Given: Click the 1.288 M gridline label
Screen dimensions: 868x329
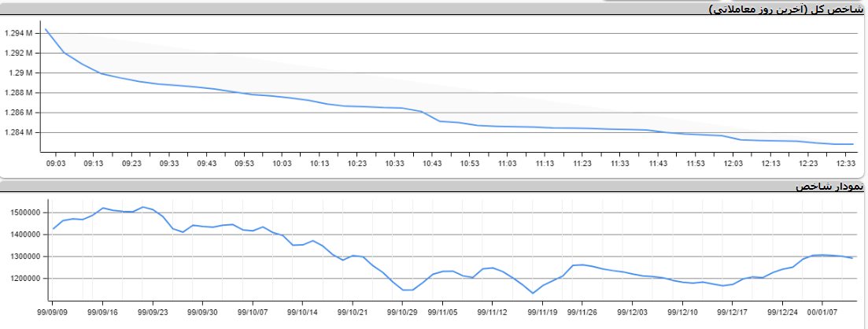Looking at the screenshot, I should click(19, 93).
